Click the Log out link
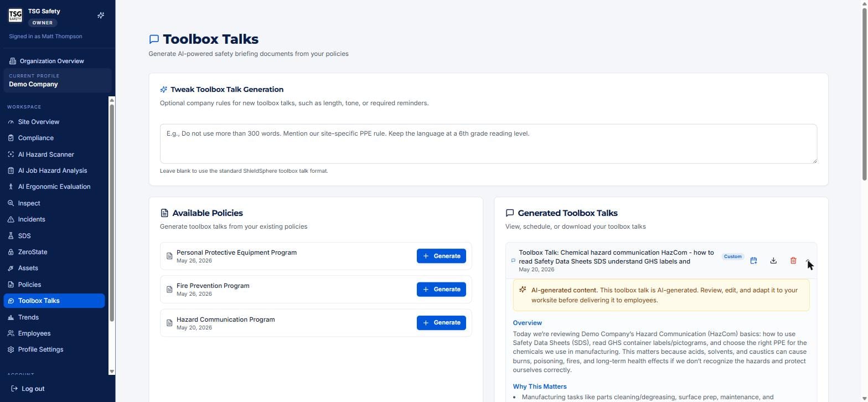Image resolution: width=868 pixels, height=402 pixels. [28, 389]
